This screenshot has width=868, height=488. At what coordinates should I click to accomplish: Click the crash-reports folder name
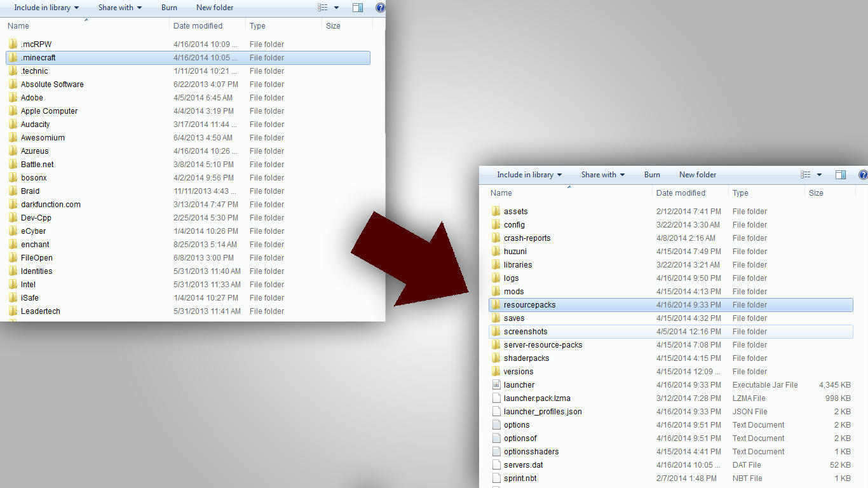[x=527, y=238]
